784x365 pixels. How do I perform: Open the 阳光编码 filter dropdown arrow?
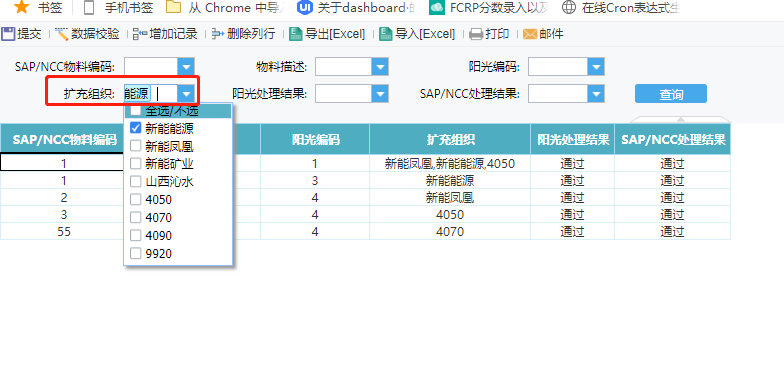[x=596, y=66]
